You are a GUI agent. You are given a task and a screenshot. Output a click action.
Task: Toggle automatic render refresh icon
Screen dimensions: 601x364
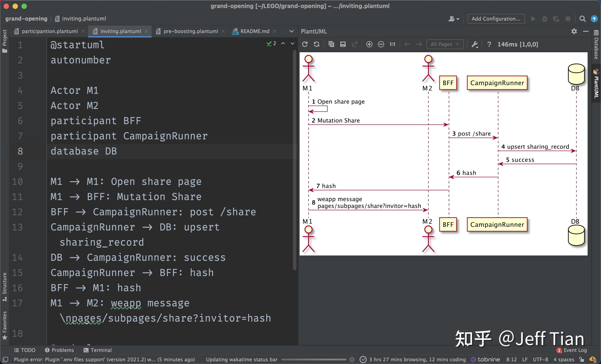point(317,44)
